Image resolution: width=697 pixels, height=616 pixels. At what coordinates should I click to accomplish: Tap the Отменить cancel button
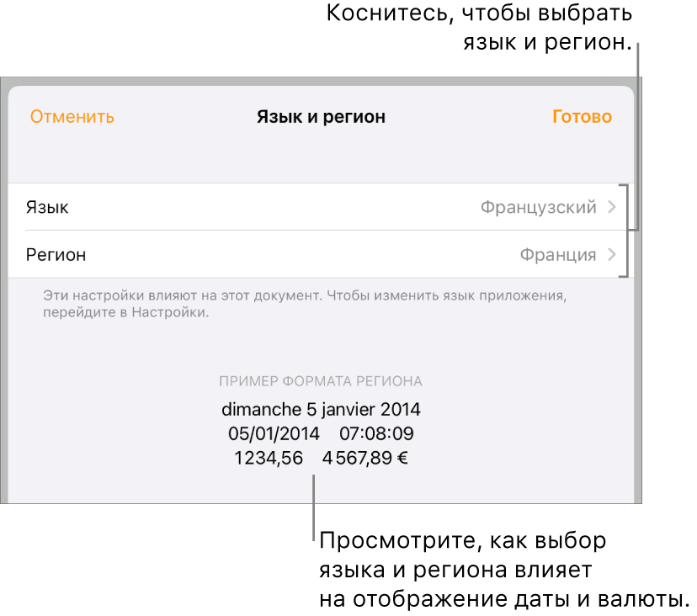click(72, 117)
